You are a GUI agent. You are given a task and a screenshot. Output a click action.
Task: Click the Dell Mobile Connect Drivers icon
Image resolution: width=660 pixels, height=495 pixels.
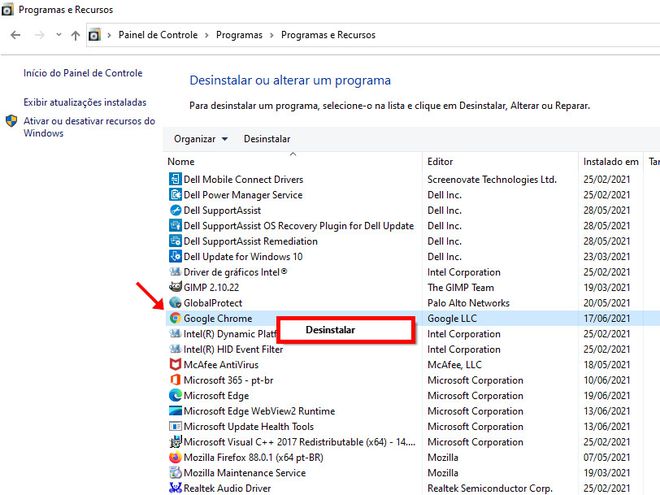pyautogui.click(x=175, y=179)
